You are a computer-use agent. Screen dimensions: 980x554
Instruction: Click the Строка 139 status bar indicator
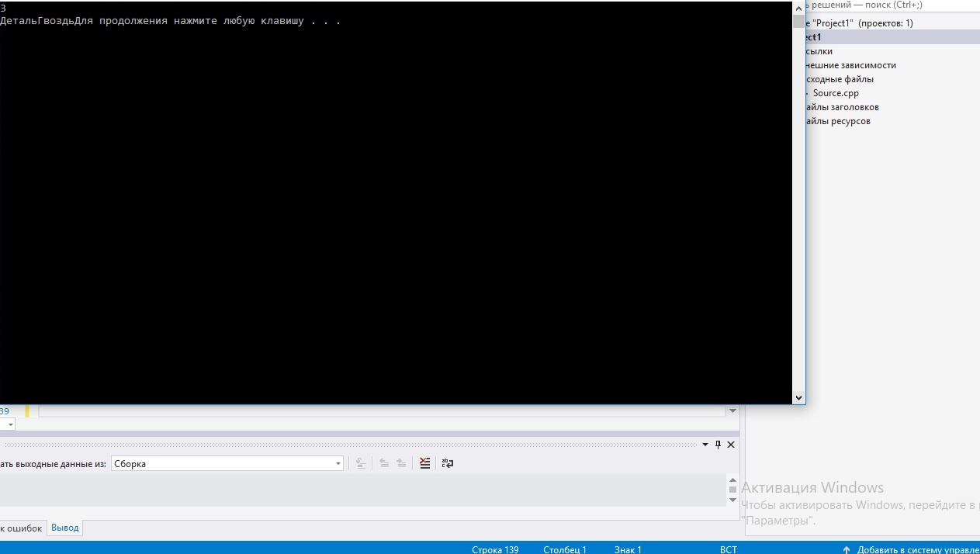[495, 549]
